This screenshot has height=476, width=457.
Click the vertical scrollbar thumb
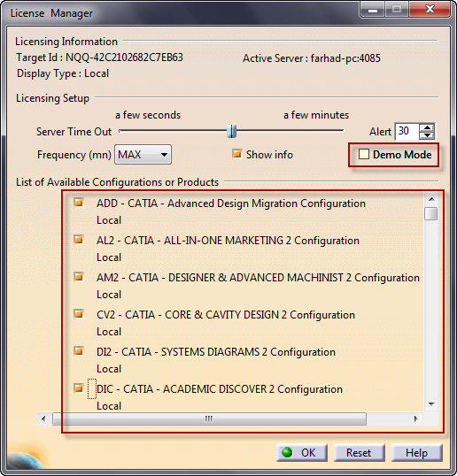pyautogui.click(x=431, y=213)
